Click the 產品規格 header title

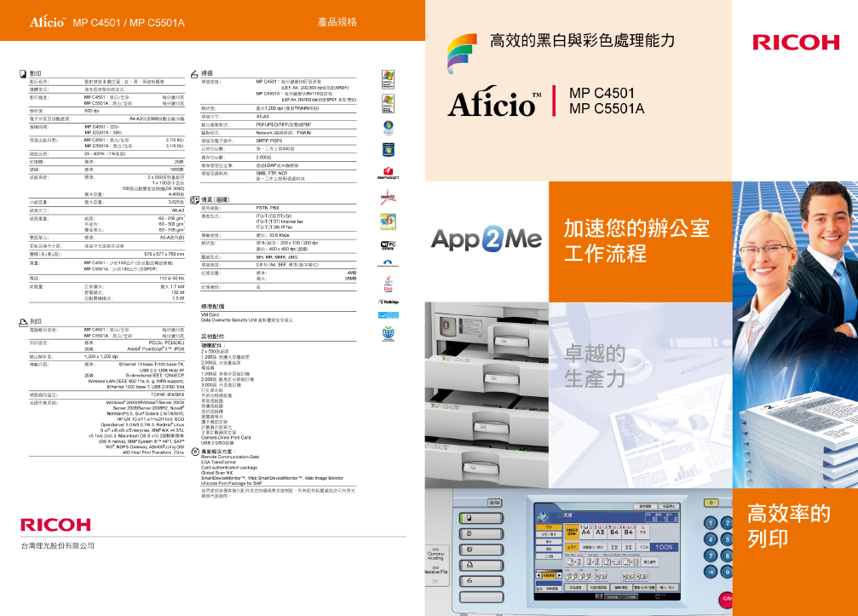(337, 20)
